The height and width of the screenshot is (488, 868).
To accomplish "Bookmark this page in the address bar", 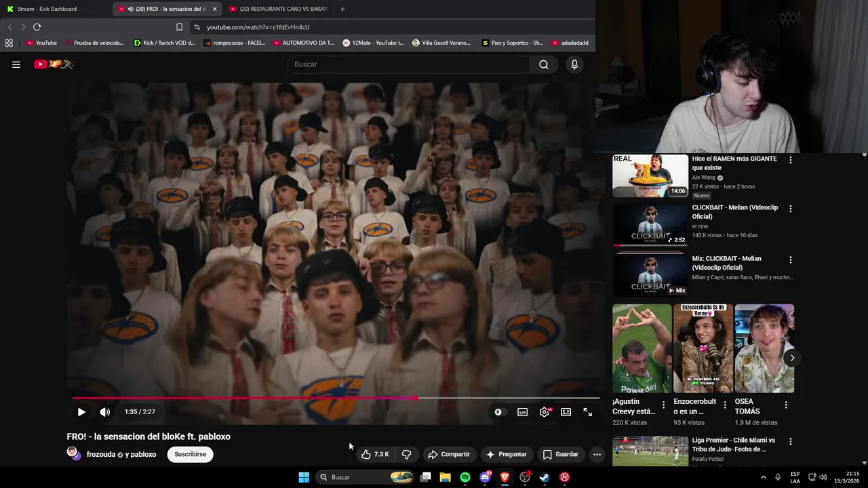I will pos(179,27).
